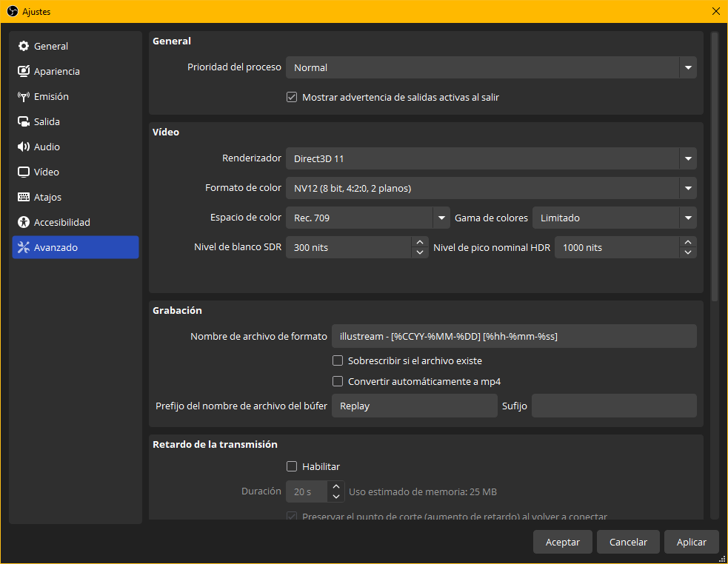Click the Grabación section heading

177,310
